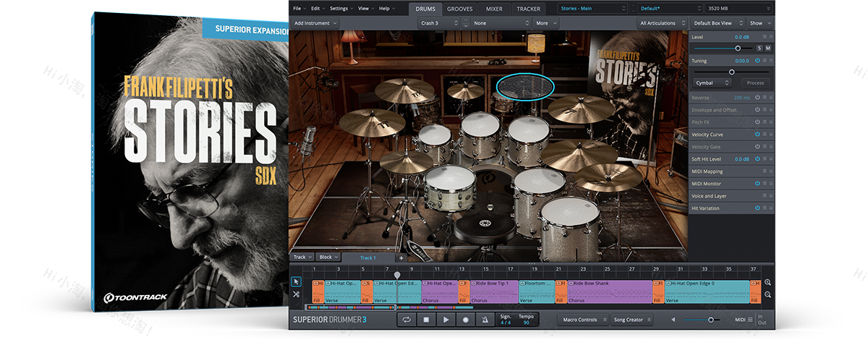Adjust the Level slider handle
The width and height of the screenshot is (868, 353).
pos(738,48)
